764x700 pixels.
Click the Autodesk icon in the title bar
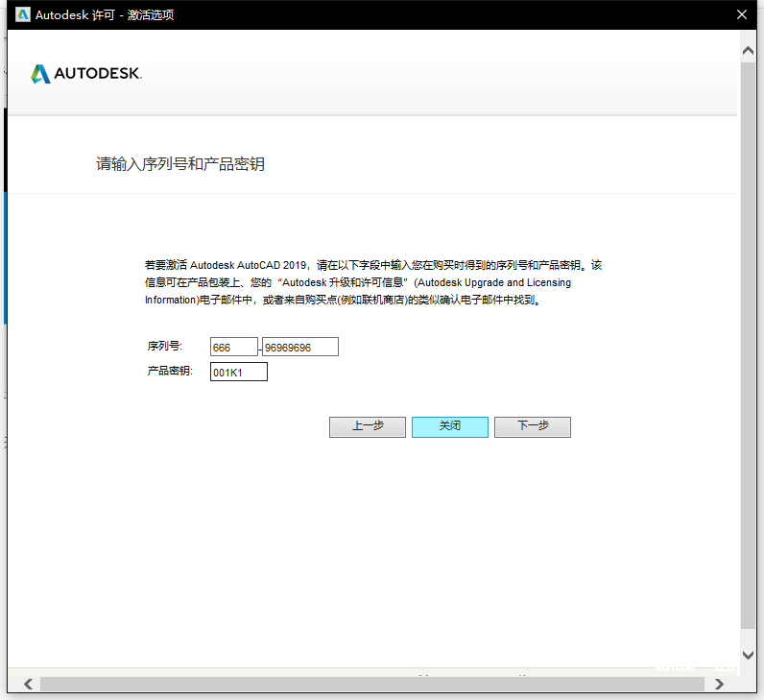click(x=23, y=14)
